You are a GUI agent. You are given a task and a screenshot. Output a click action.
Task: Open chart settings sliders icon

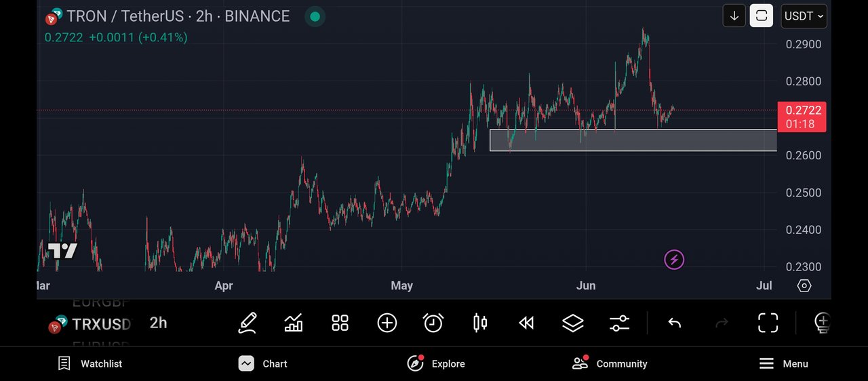coord(619,323)
